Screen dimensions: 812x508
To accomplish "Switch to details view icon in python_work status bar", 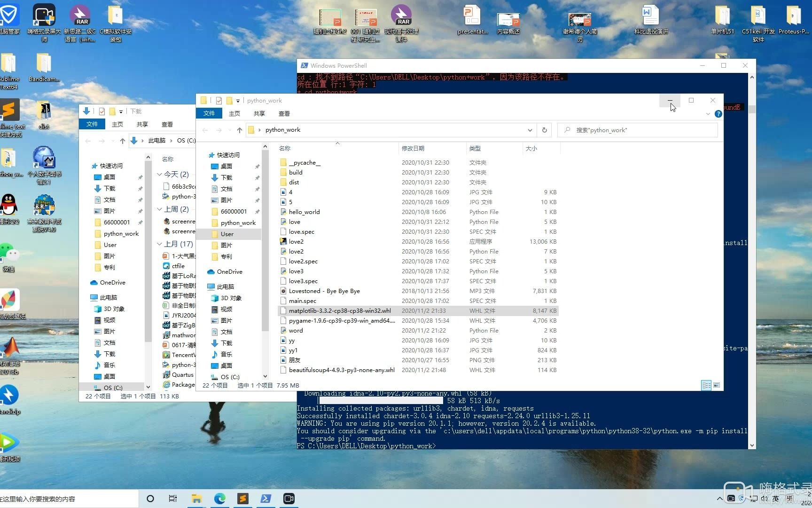I will [x=706, y=385].
